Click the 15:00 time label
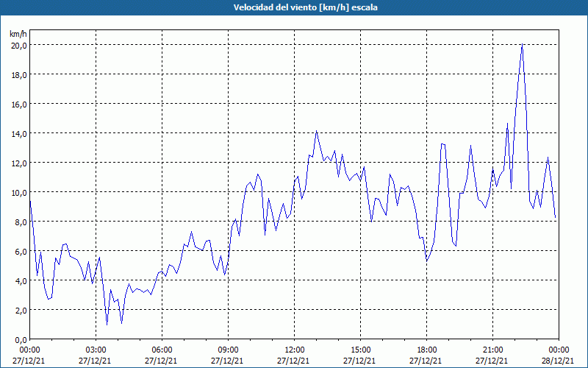Screen dimensions: 588x368 [x=360, y=350]
